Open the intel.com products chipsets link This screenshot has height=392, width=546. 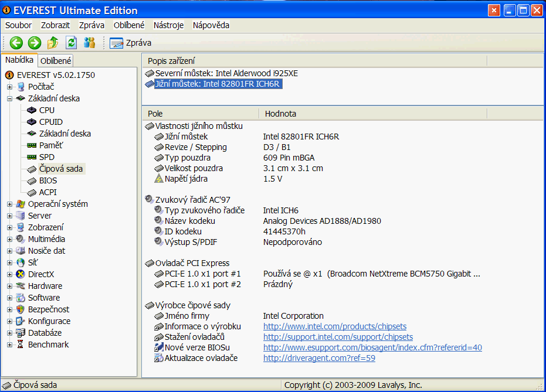(x=334, y=326)
